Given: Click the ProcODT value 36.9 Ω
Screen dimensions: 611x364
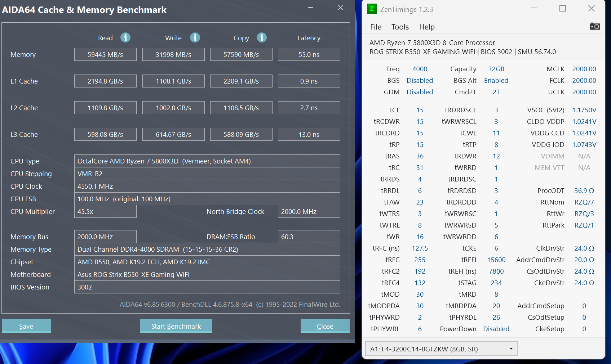Looking at the screenshot, I should coord(584,190).
